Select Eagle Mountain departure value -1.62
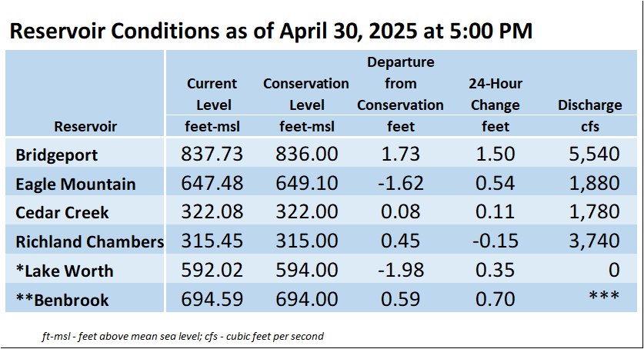This screenshot has width=644, height=349. (400, 183)
